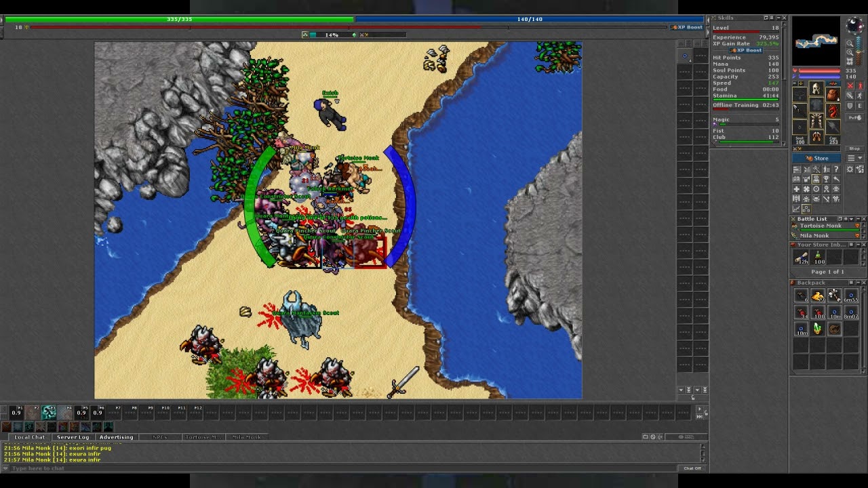Click the minimap compass rose
868x488 pixels.
[854, 26]
